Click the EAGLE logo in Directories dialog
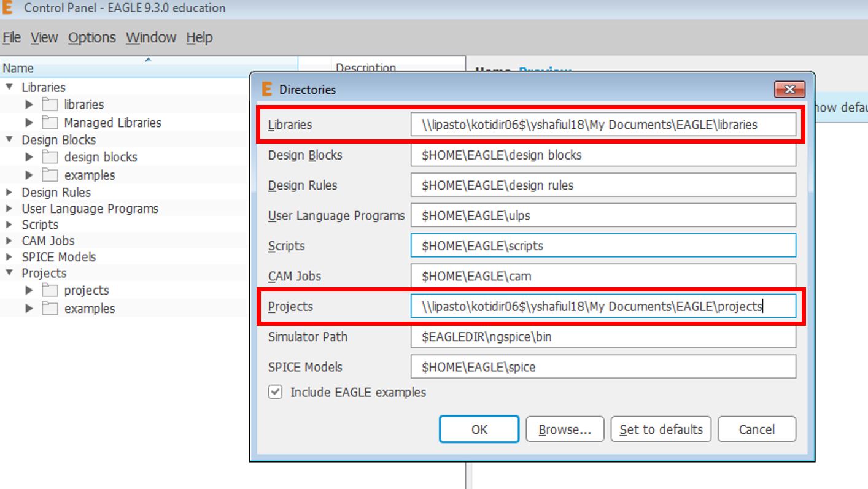 (x=266, y=89)
